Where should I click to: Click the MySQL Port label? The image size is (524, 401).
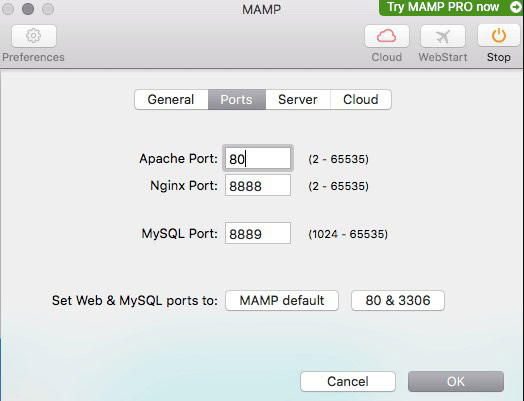click(180, 234)
